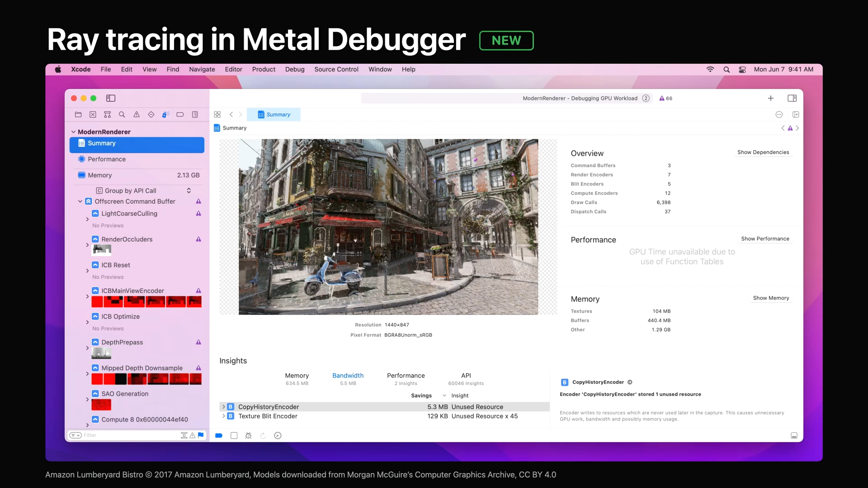Toggle the inspector panel at top right

(792, 99)
